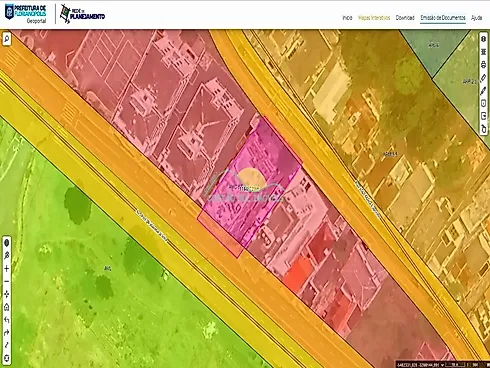Open the Mapas Interativos menu
The image size is (490, 368).
point(374,18)
